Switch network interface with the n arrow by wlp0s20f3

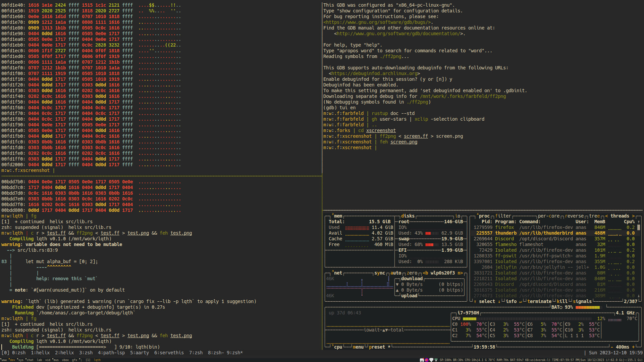tap(460, 273)
